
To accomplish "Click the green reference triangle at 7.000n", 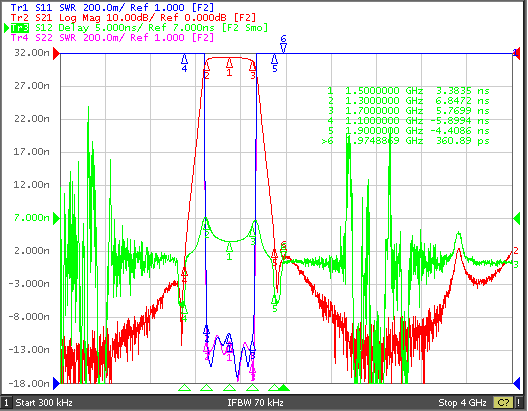I will (57, 218).
